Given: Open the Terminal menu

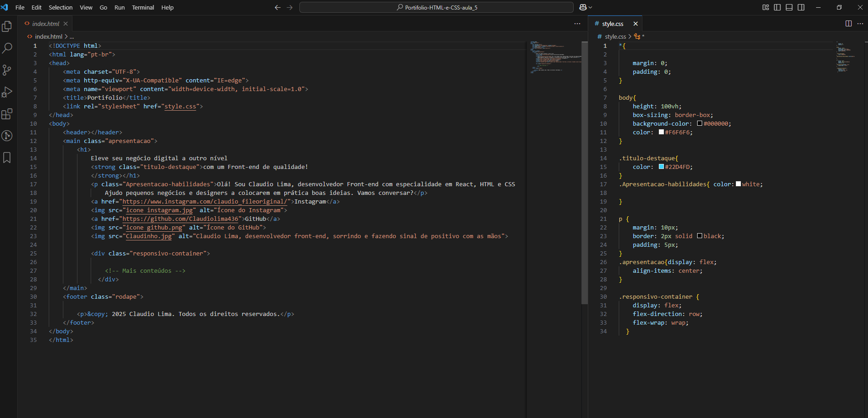Looking at the screenshot, I should (143, 7).
